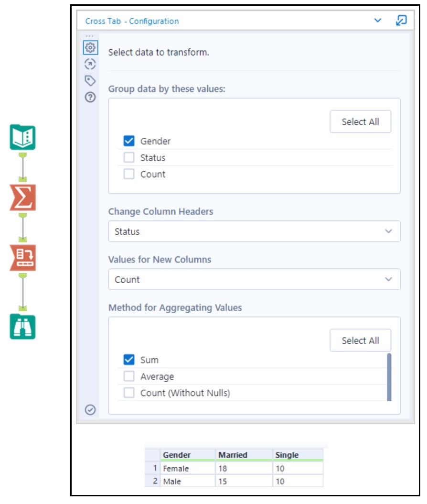Image resolution: width=427 pixels, height=504 pixels.
Task: Click the Browse tool input anchor
Action: click(x=22, y=308)
